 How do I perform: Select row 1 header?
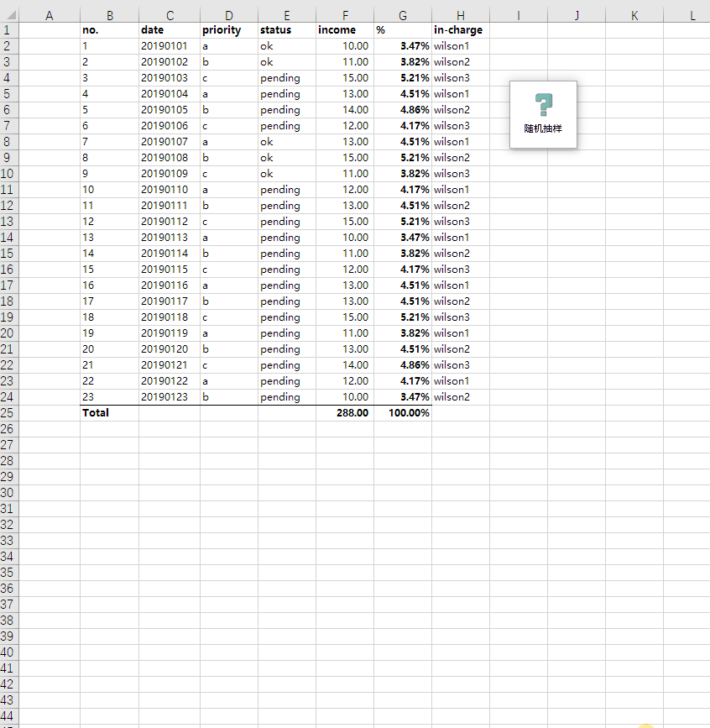click(8, 30)
